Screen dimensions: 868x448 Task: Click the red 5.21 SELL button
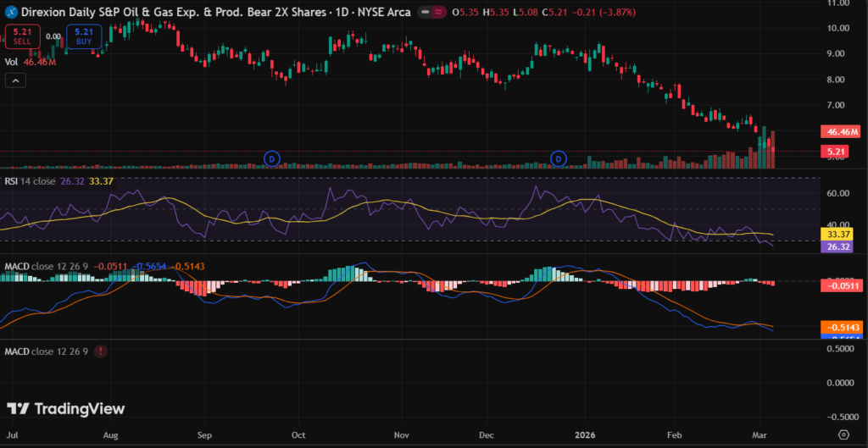tap(21, 36)
